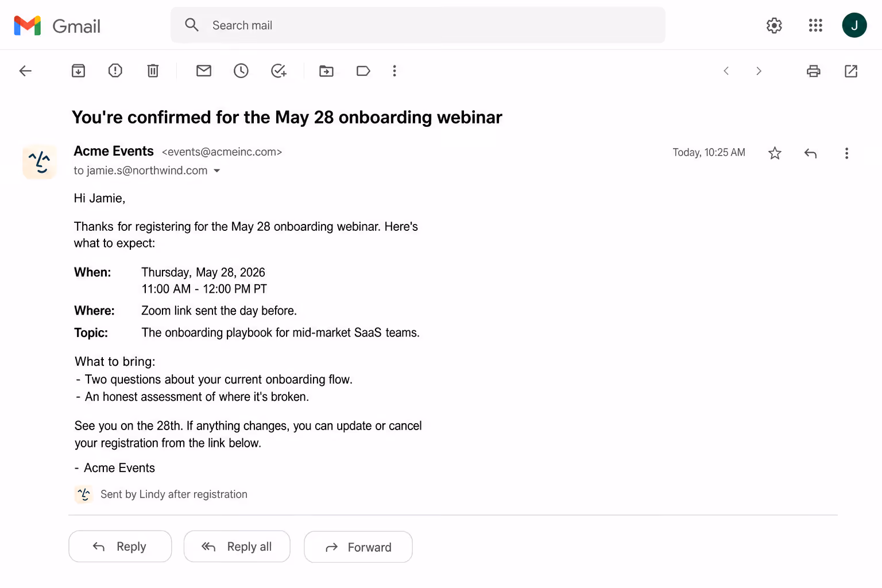
Task: Report this email as spam
Action: point(115,71)
